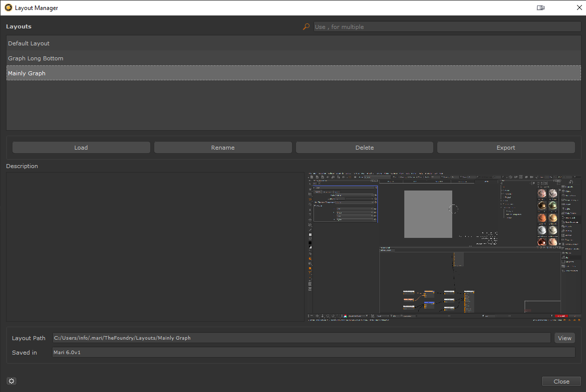Open settings with the gear icon
Screen dimensions: 586x392
click(12, 381)
